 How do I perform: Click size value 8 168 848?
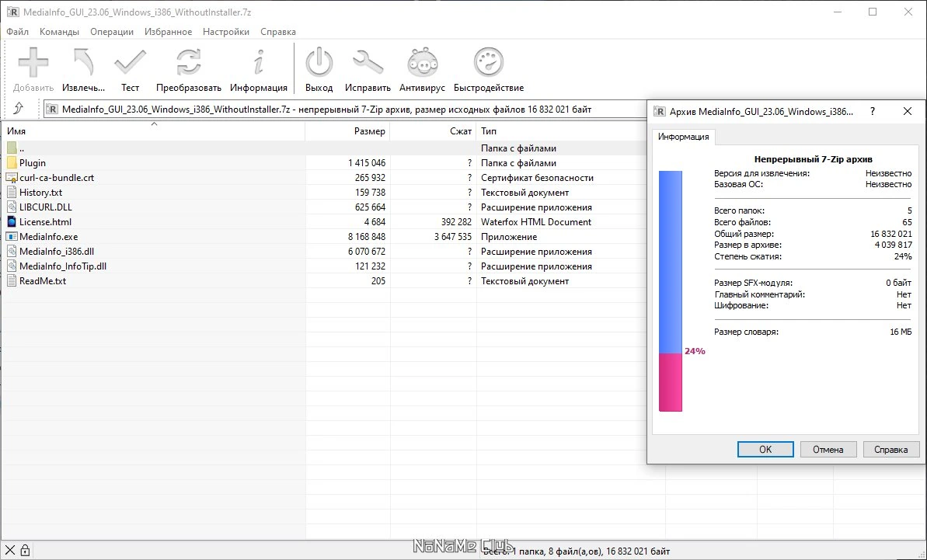coord(367,236)
